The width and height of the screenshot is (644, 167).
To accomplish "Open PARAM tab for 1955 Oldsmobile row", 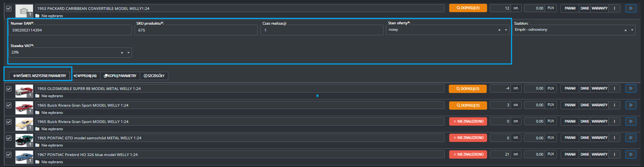I will pos(570,88).
